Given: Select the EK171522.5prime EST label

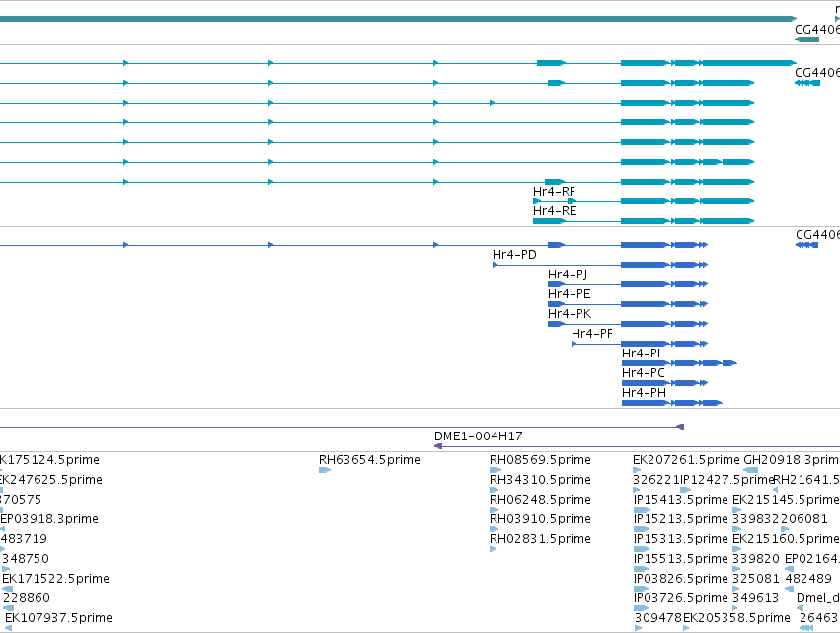Looking at the screenshot, I should (x=55, y=579).
